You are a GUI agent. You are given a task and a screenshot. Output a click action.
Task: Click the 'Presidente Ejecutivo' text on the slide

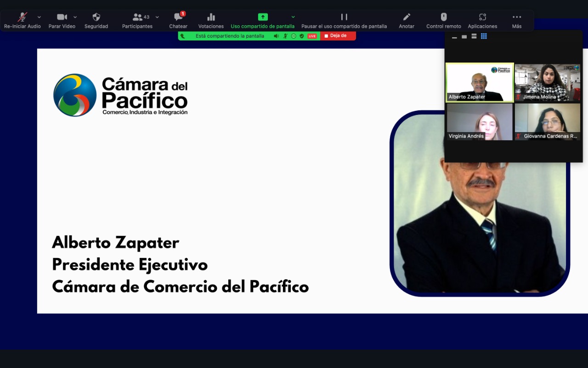point(130,265)
